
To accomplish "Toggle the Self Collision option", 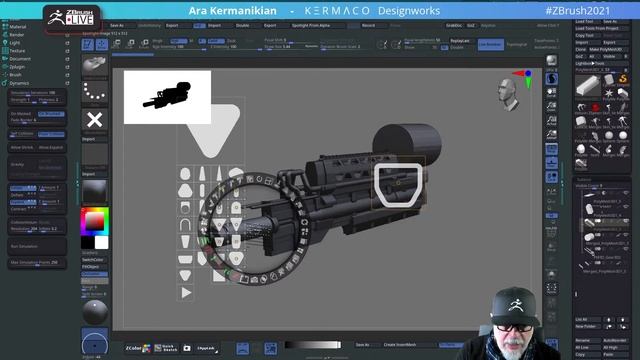I will [x=22, y=134].
